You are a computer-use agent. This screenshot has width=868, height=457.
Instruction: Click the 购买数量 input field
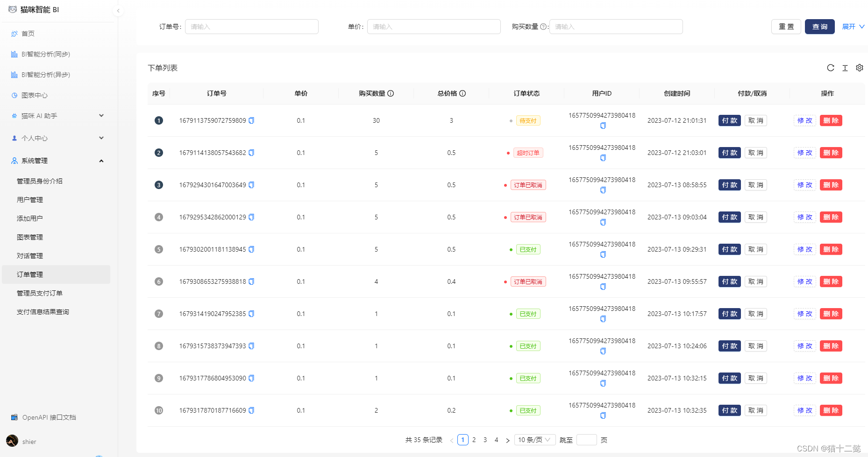(x=616, y=27)
